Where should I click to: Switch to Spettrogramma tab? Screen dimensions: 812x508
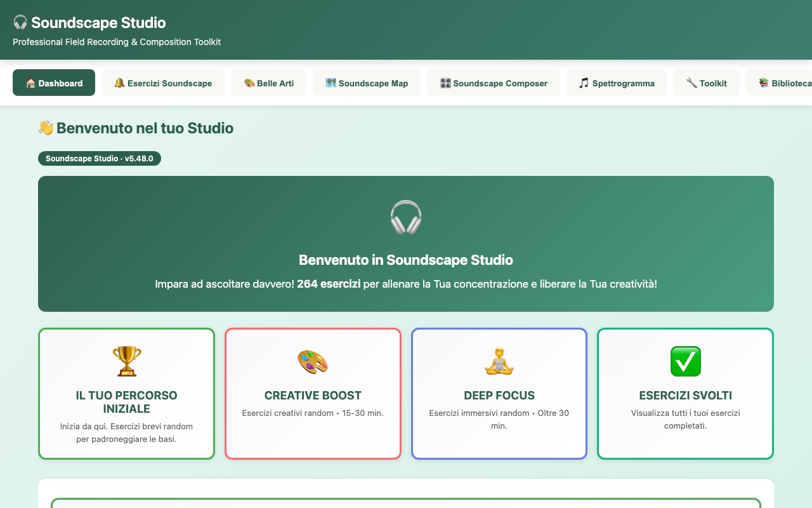tap(617, 83)
